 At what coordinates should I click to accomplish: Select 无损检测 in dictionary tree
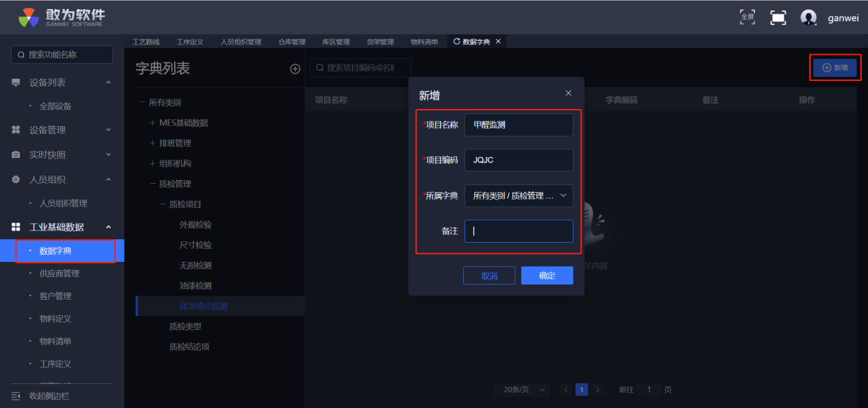[x=195, y=265]
